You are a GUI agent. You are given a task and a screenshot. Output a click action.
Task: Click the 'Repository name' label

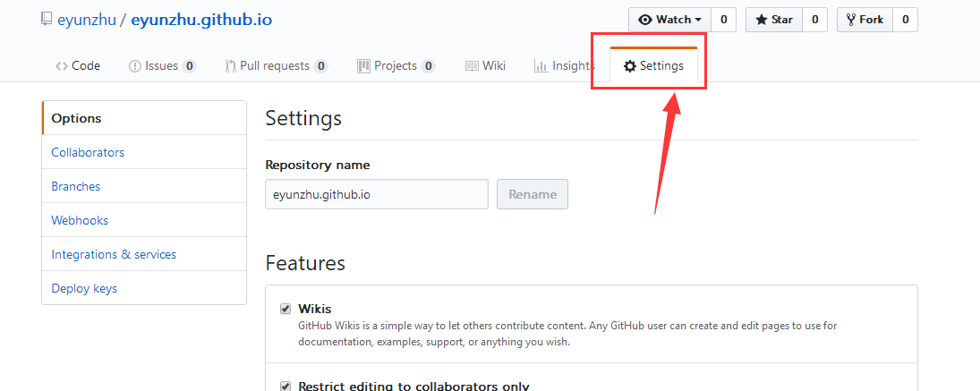(x=318, y=166)
